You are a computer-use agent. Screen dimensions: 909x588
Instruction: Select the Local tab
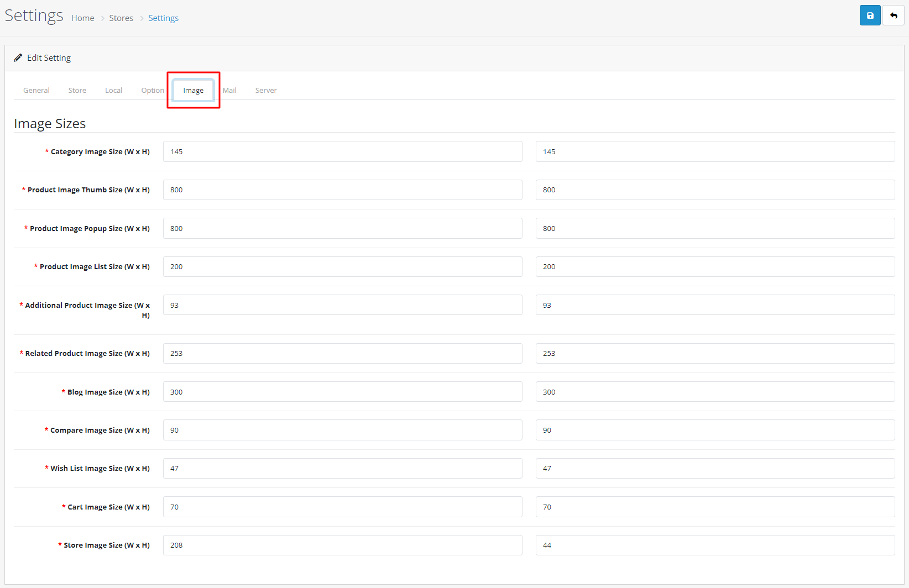(x=113, y=90)
